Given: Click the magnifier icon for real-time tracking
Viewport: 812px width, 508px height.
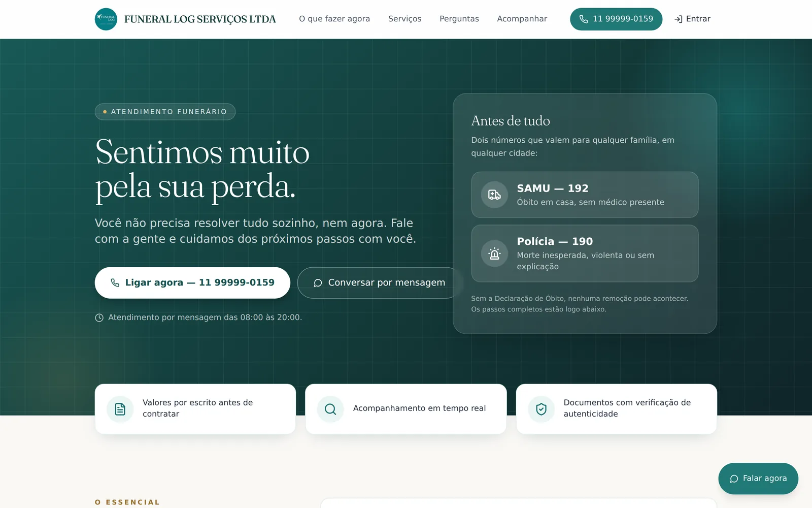Looking at the screenshot, I should [330, 409].
